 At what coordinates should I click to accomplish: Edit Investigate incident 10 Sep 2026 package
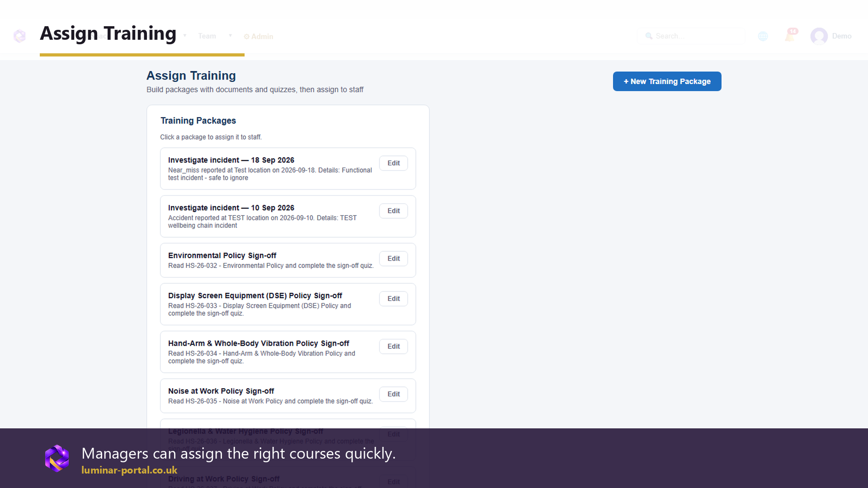pos(393,211)
